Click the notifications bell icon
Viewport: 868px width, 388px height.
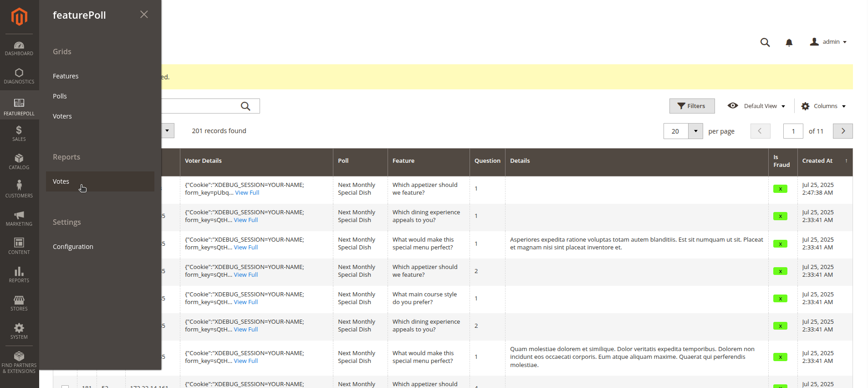pyautogui.click(x=789, y=42)
